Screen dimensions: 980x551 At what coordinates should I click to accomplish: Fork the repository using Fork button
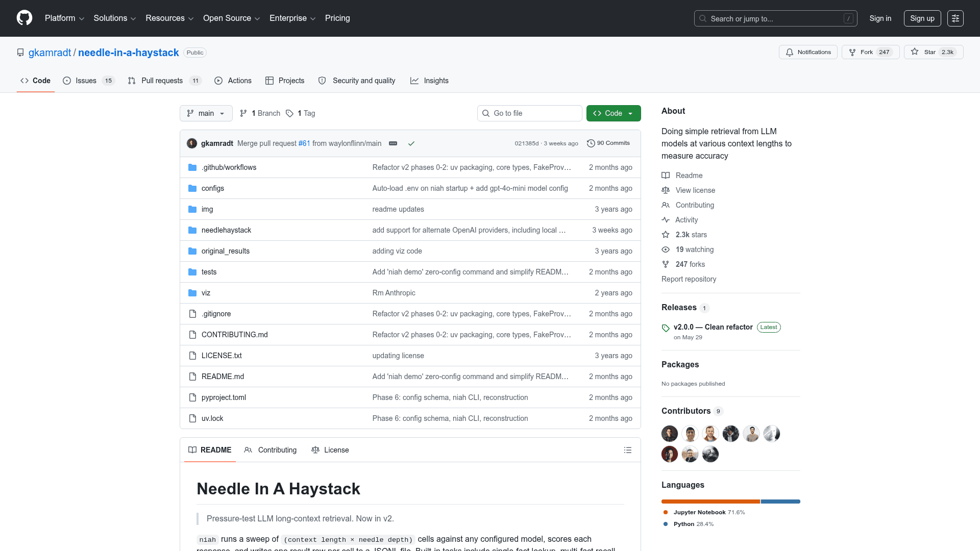point(871,52)
